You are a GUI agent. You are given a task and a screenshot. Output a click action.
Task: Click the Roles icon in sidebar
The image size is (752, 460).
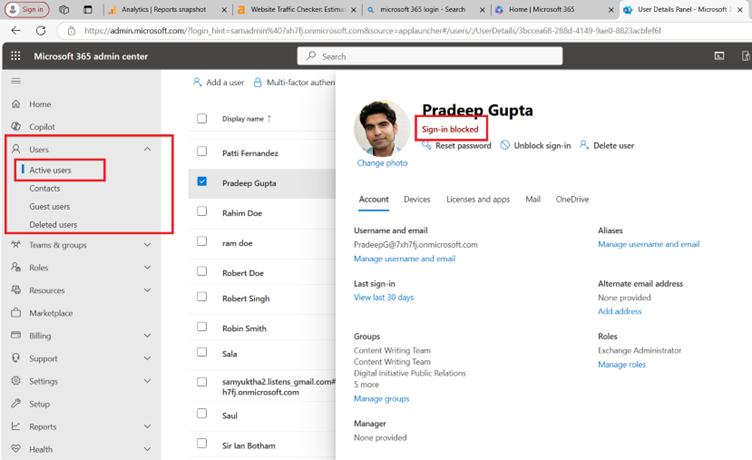coord(16,267)
